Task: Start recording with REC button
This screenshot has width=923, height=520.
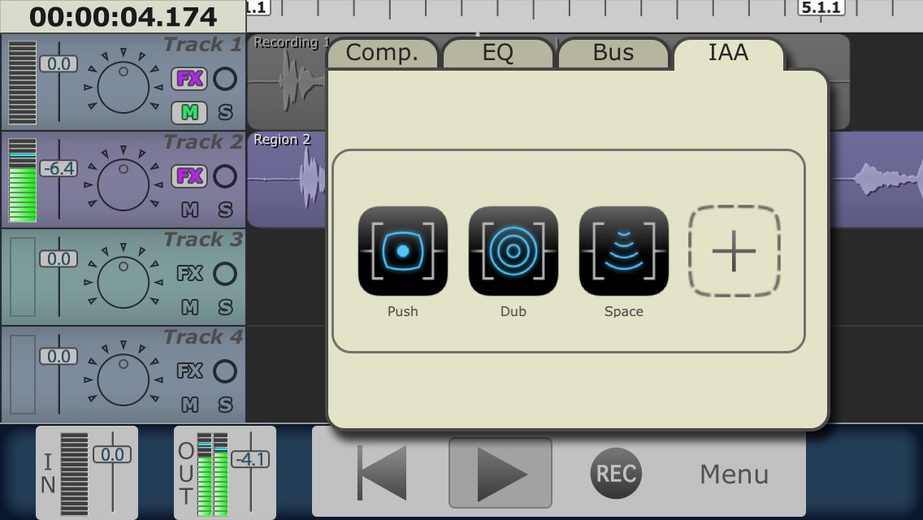Action: click(x=616, y=473)
